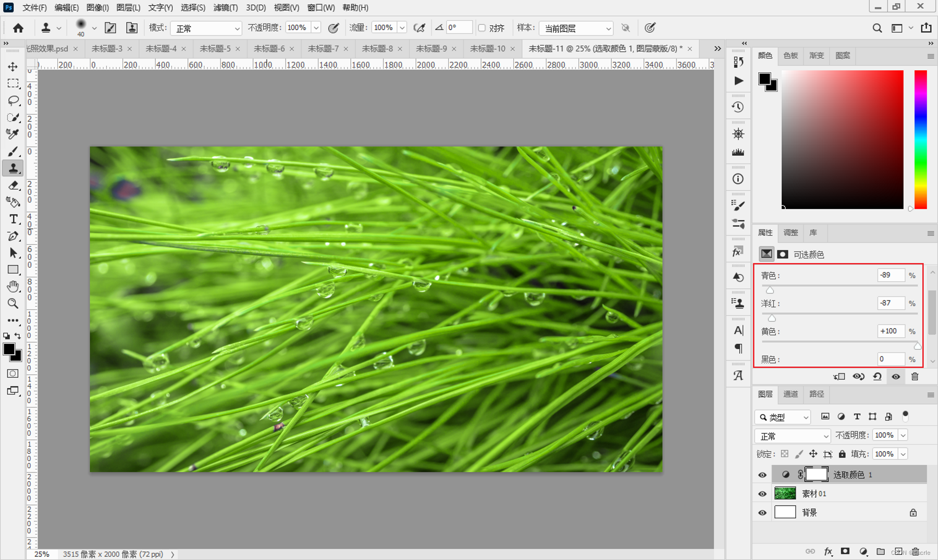Image resolution: width=938 pixels, height=560 pixels.
Task: Open the History panel icon
Action: click(x=738, y=107)
